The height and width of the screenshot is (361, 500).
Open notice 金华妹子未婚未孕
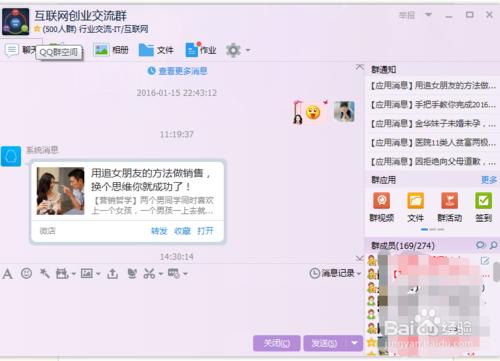click(x=433, y=124)
